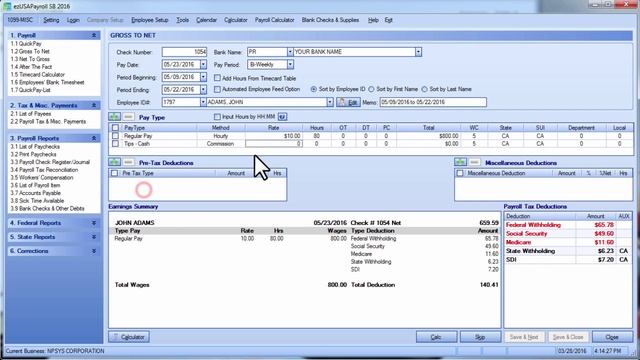Open 2.1 List of Payees
This screenshot has height=360, width=640.
click(x=31, y=114)
